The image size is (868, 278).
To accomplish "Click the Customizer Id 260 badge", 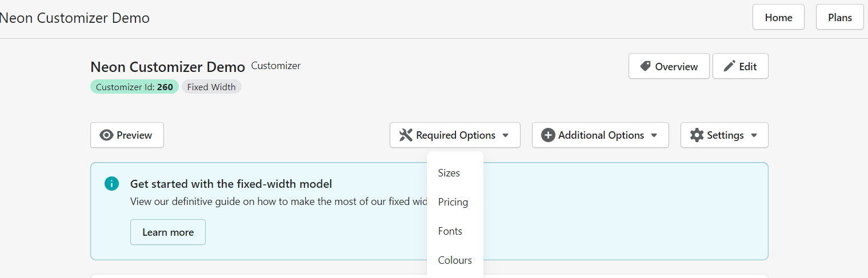I will click(134, 87).
